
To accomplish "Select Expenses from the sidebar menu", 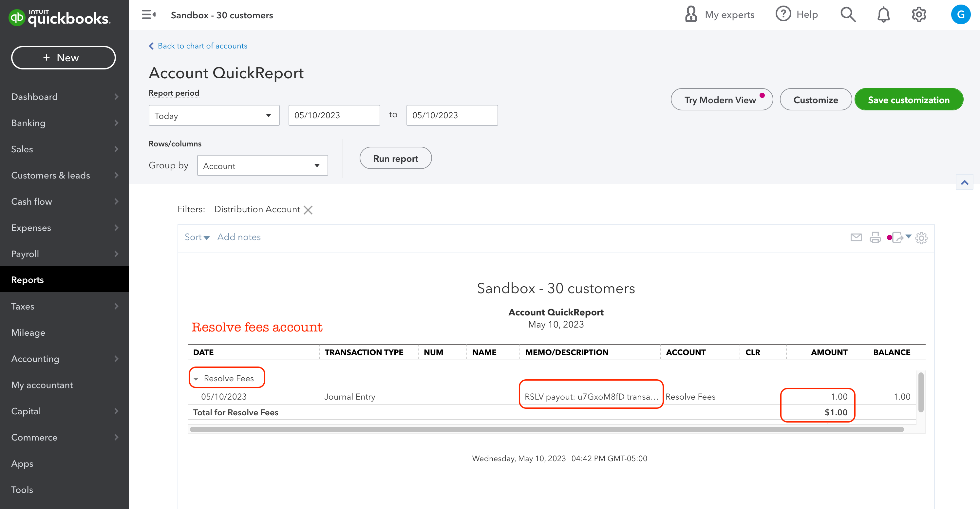I will tap(64, 228).
